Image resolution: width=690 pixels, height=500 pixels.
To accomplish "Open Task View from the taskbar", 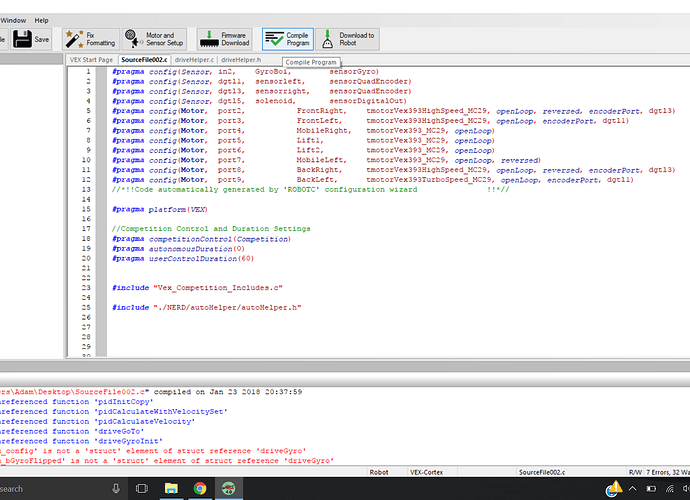I will click(x=142, y=489).
